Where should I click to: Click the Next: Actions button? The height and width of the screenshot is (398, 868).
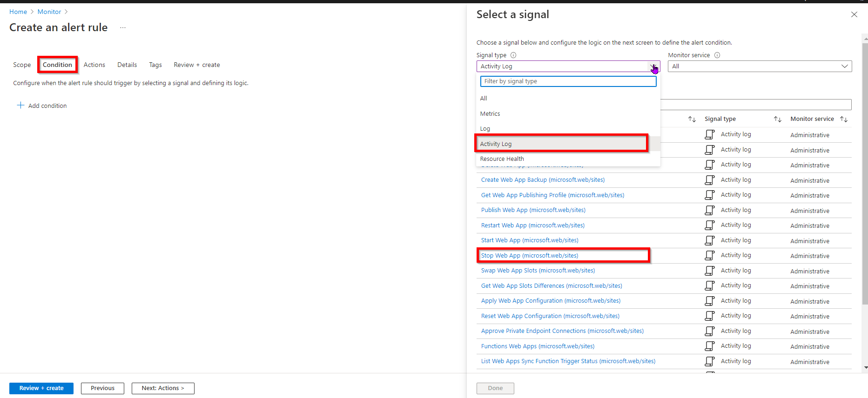point(163,388)
